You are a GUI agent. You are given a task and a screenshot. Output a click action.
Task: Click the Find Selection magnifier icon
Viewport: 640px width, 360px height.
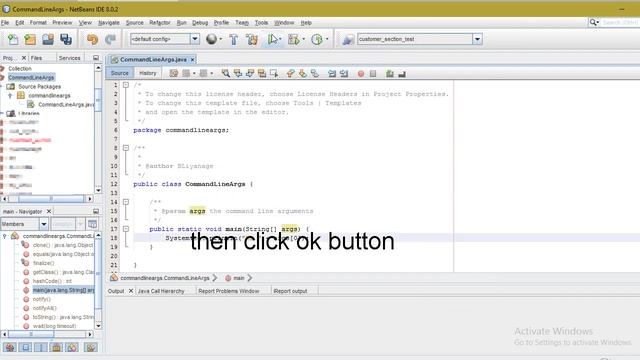pyautogui.click(x=225, y=73)
